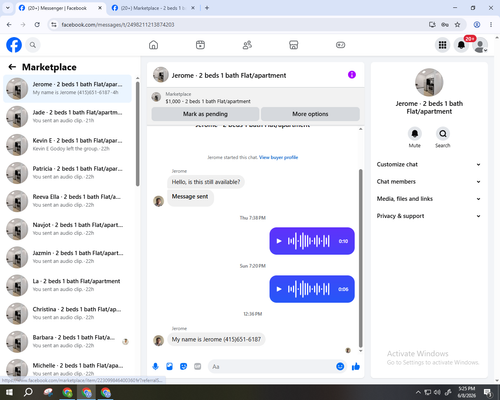Open Jazmin conversation in list
The image size is (500, 400).
point(68,257)
